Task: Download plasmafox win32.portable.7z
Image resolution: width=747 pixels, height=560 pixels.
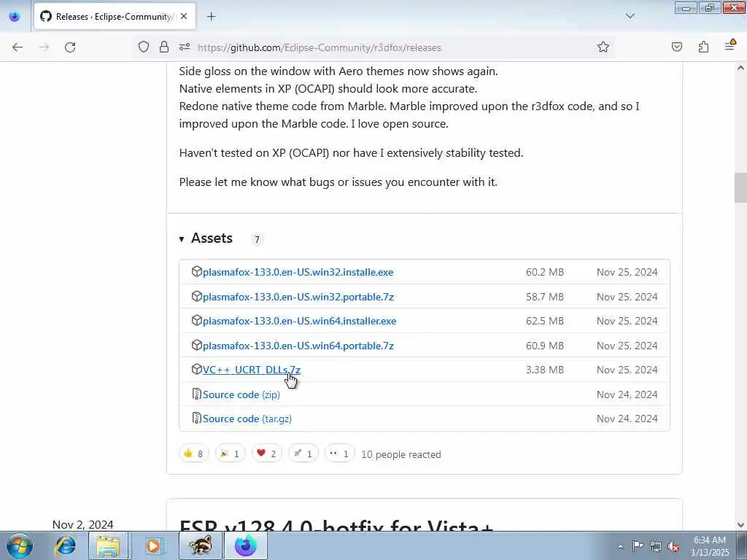Action: pyautogui.click(x=298, y=297)
